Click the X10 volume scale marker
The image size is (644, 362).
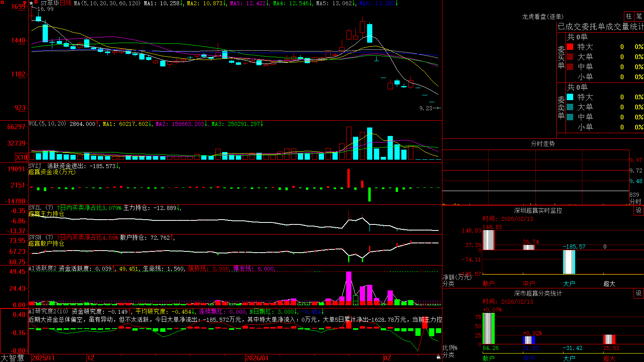[21, 157]
